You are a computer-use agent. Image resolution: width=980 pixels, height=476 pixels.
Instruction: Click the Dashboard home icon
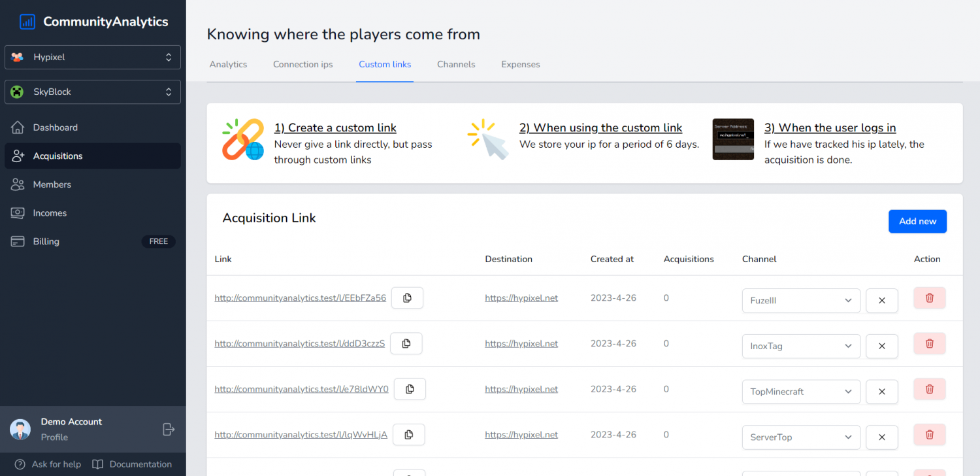pyautogui.click(x=18, y=127)
